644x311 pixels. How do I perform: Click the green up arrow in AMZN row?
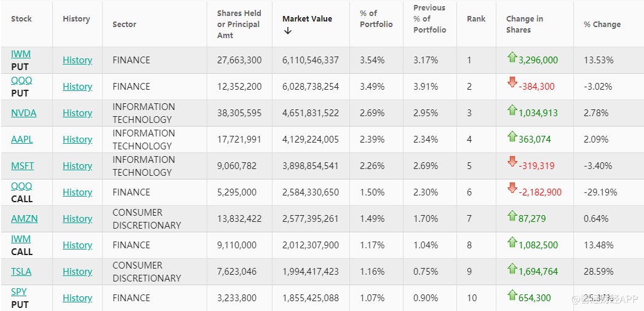click(512, 216)
